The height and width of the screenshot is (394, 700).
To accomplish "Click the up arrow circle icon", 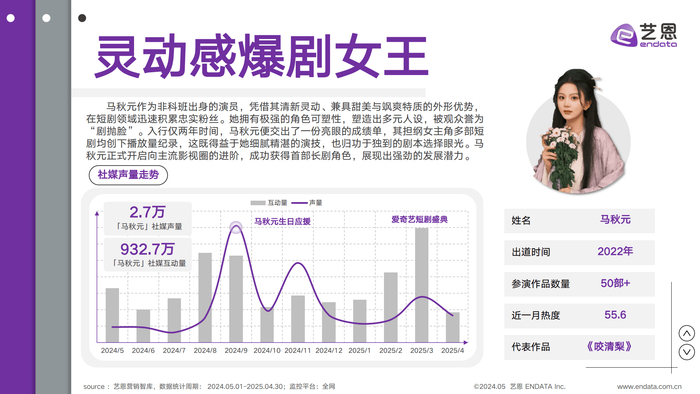I will pos(687,333).
